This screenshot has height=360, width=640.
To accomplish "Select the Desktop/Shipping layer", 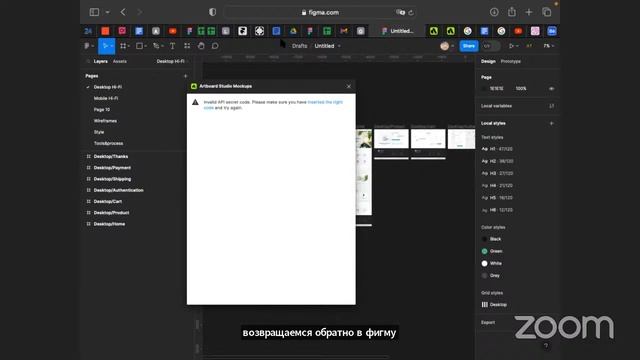I will coord(112,179).
